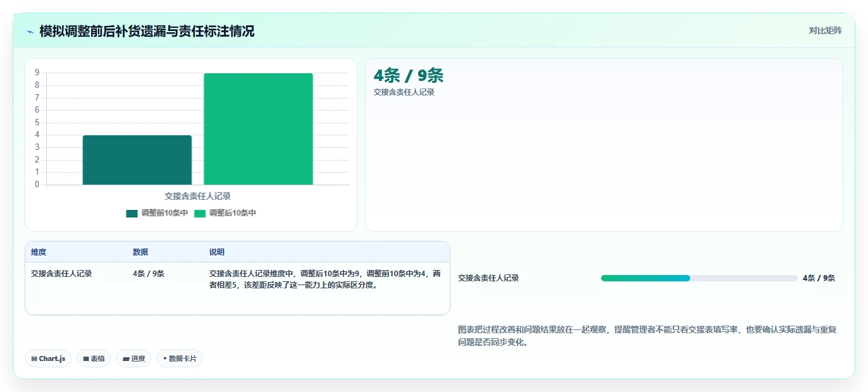The image size is (868, 392).
Task: Select the 表格 tag chip
Action: (94, 358)
